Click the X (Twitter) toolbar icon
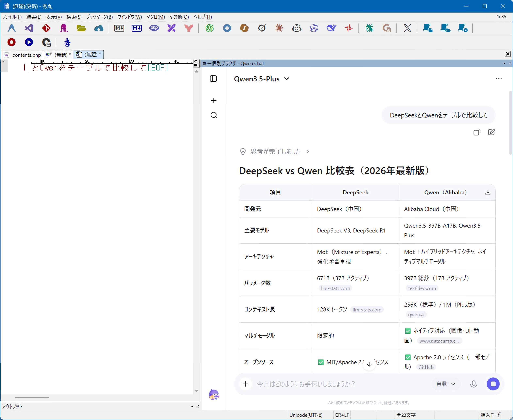513x420 pixels. pos(407,28)
